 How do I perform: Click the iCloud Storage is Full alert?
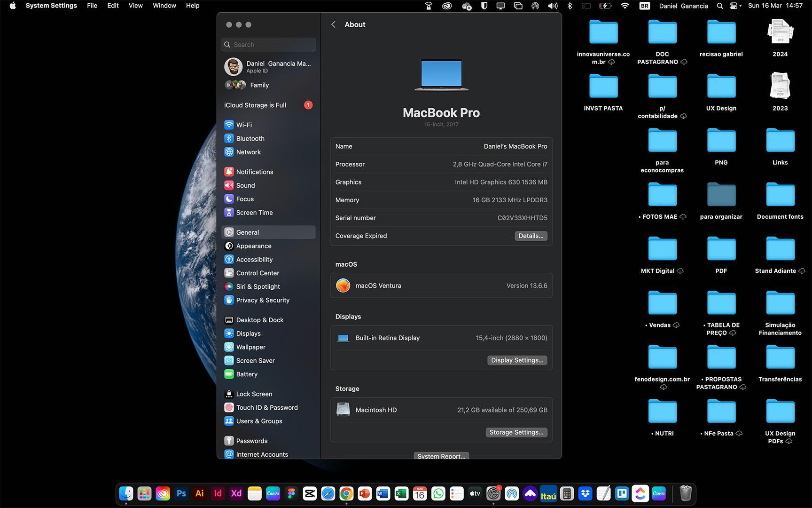268,105
